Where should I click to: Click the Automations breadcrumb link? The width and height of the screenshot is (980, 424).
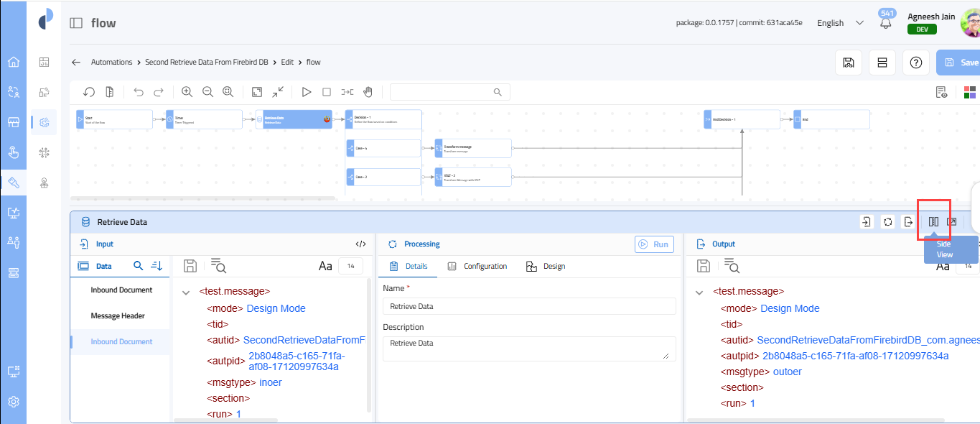coord(111,63)
